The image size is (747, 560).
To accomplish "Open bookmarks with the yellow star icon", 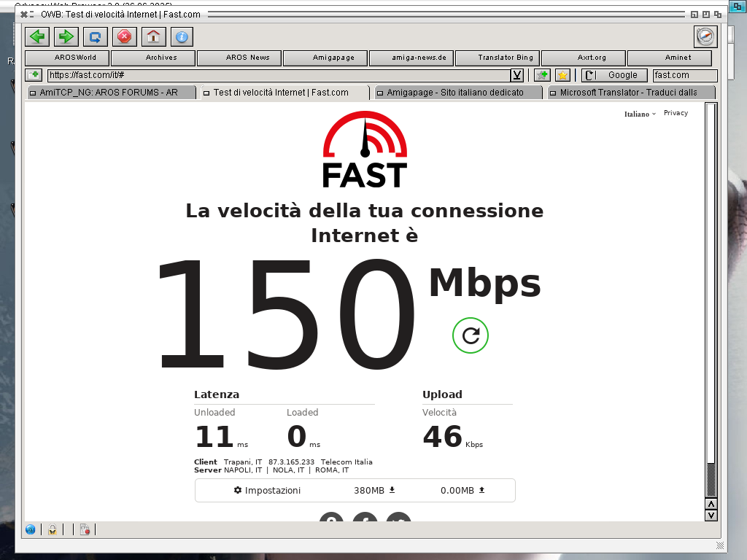I will click(562, 75).
